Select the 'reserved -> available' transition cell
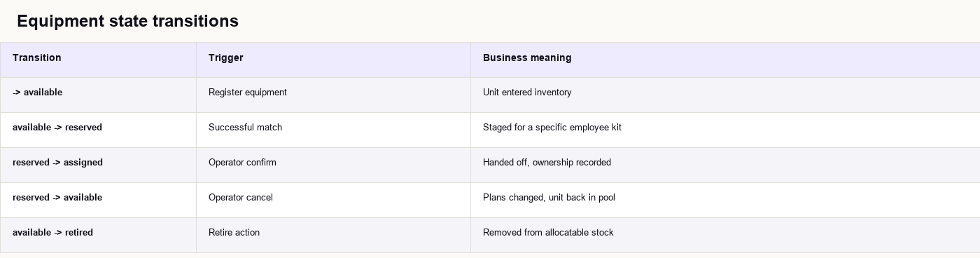The height and width of the screenshot is (258, 980). tap(98, 200)
